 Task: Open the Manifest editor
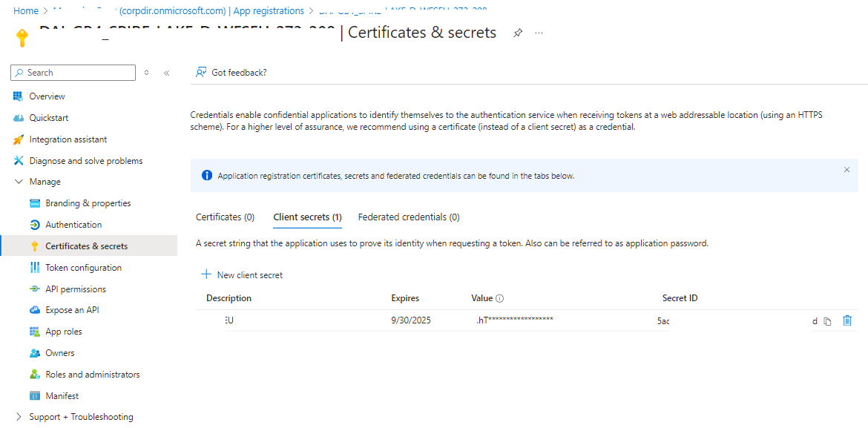[x=62, y=395]
